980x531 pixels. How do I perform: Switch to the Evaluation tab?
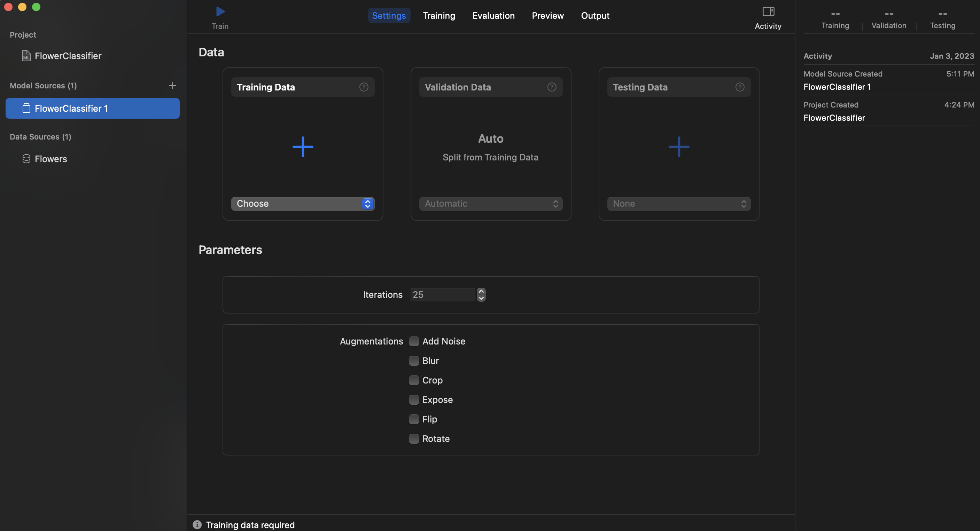pos(493,16)
